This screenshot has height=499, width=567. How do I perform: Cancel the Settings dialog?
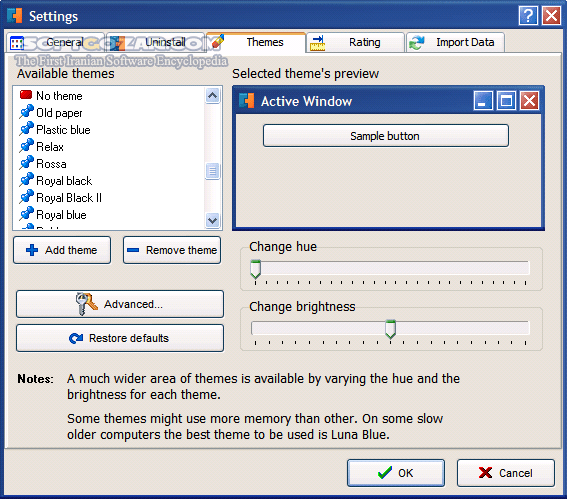tap(506, 473)
